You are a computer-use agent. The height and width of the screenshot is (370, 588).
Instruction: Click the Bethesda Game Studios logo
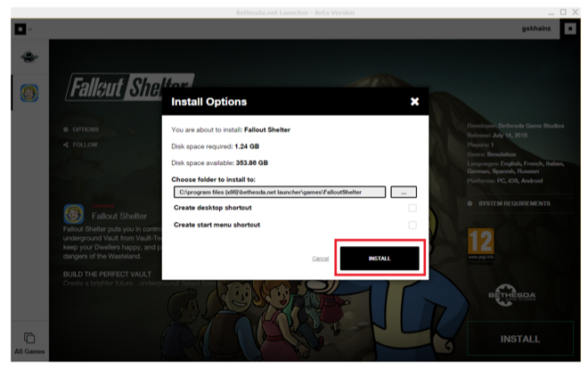(512, 295)
